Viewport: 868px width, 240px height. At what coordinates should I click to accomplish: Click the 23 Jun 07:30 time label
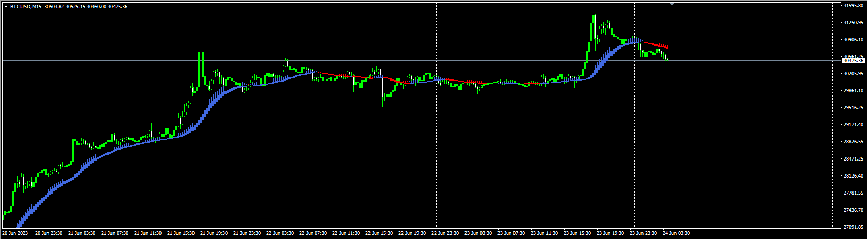[x=511, y=233]
